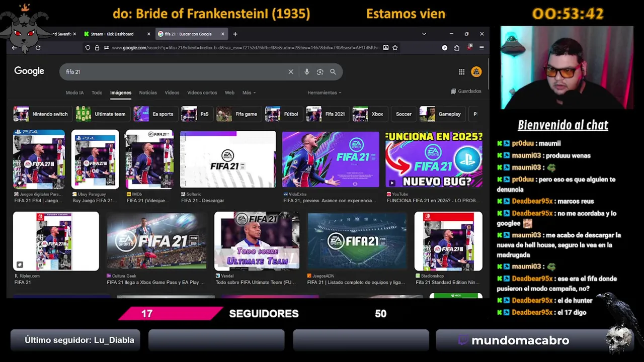The image size is (644, 362).
Task: Filter by Soccer chip
Action: click(x=404, y=114)
